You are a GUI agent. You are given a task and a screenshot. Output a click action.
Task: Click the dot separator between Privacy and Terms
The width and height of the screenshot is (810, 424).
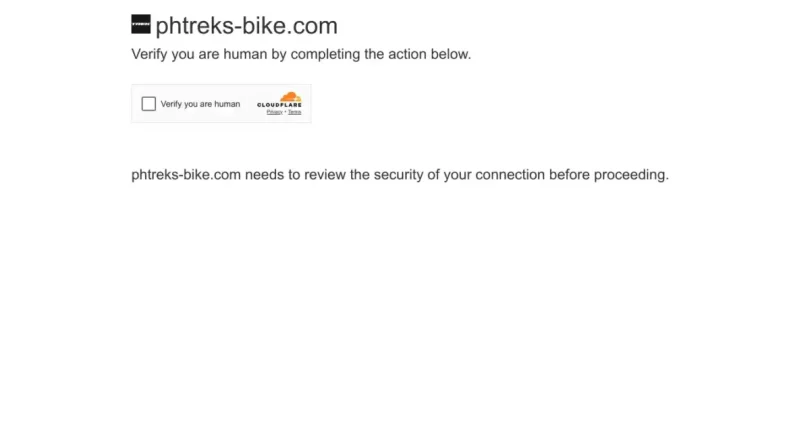[x=284, y=112]
